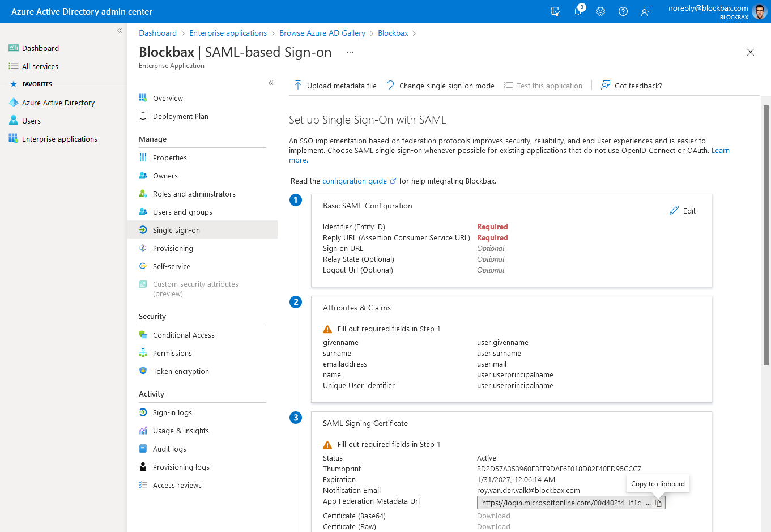This screenshot has width=771, height=532.
Task: Download the Certificate (Base64)
Action: click(x=493, y=516)
